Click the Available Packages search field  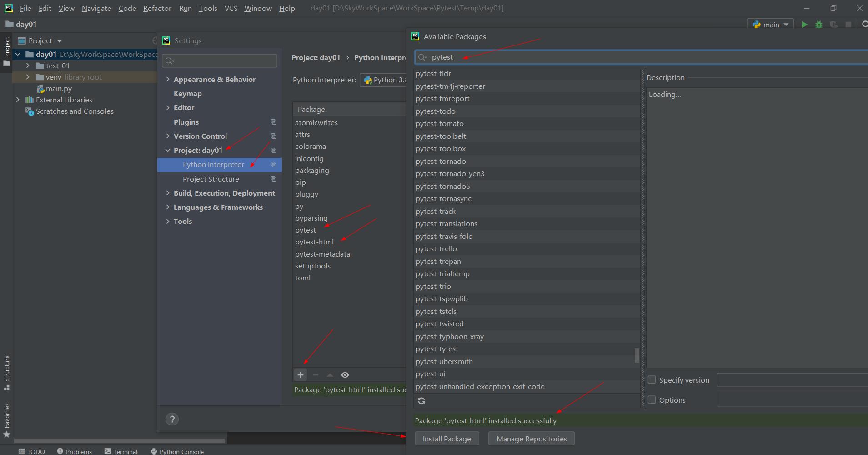click(x=641, y=57)
